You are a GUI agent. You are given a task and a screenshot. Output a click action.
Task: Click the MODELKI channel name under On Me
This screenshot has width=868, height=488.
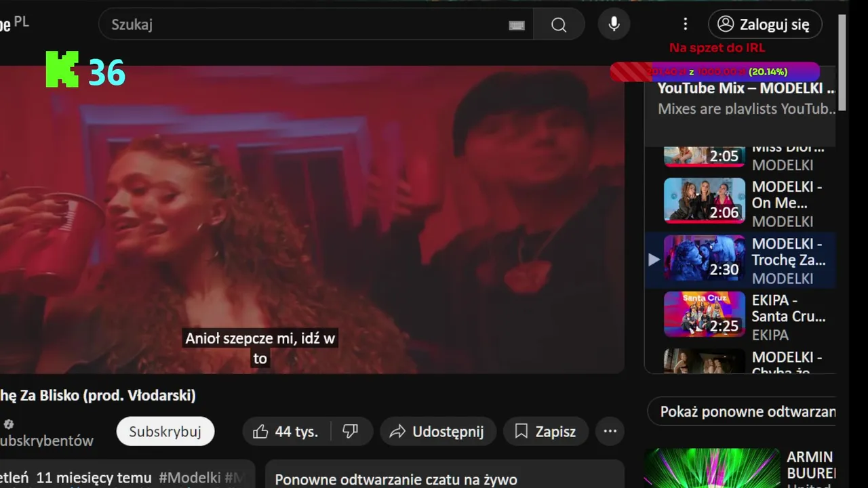(782, 222)
